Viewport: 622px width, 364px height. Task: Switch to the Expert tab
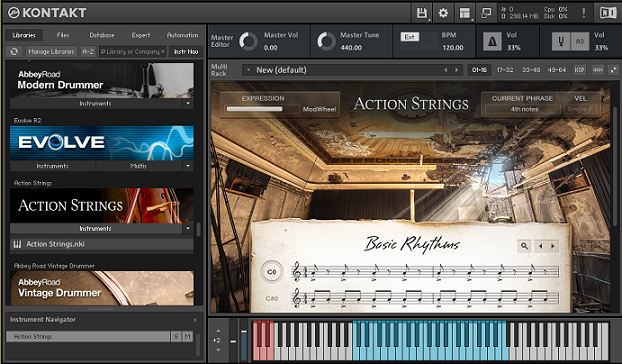(x=141, y=35)
